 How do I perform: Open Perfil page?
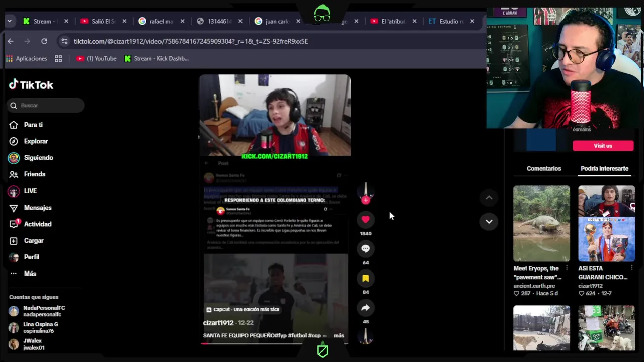click(25, 257)
